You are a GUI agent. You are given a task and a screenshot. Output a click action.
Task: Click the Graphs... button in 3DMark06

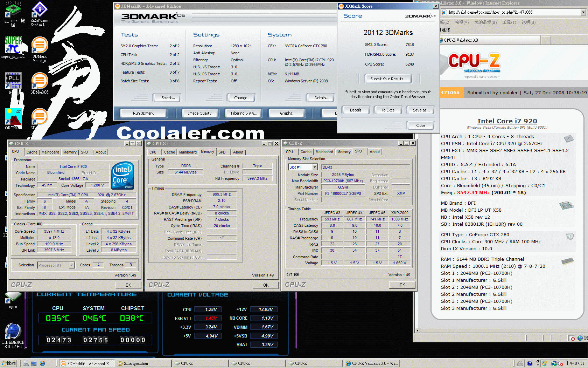click(x=288, y=113)
